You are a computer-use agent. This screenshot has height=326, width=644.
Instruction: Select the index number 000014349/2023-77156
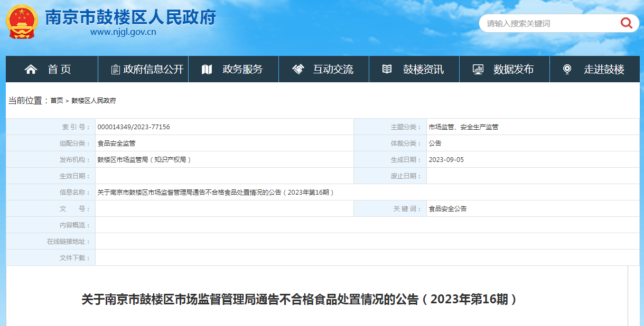point(134,127)
